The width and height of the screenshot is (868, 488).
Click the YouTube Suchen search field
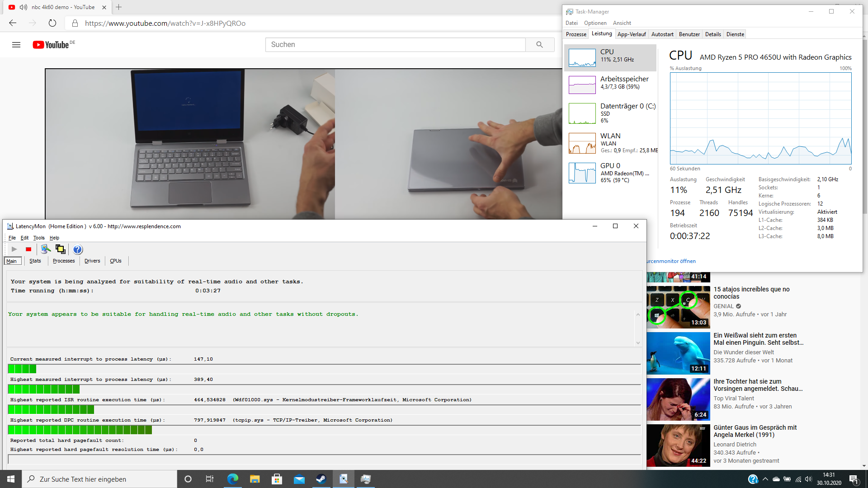(396, 45)
